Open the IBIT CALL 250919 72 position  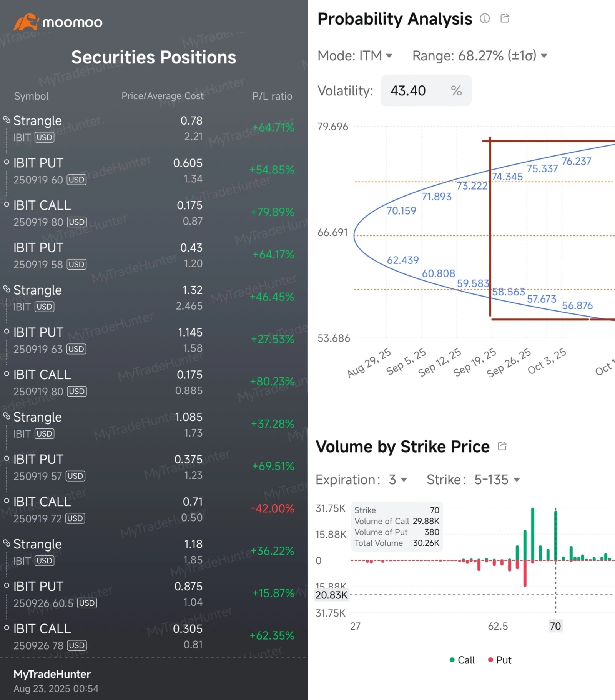point(50,509)
